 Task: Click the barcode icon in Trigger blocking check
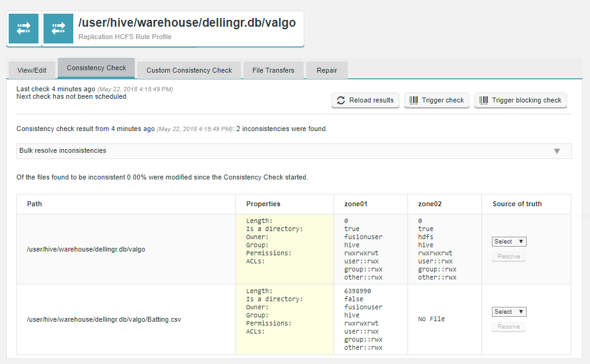point(484,101)
